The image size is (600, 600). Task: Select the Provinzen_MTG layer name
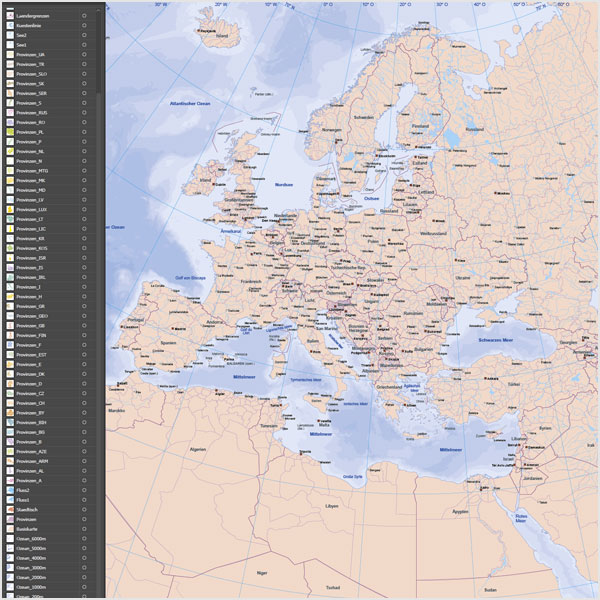[32, 170]
